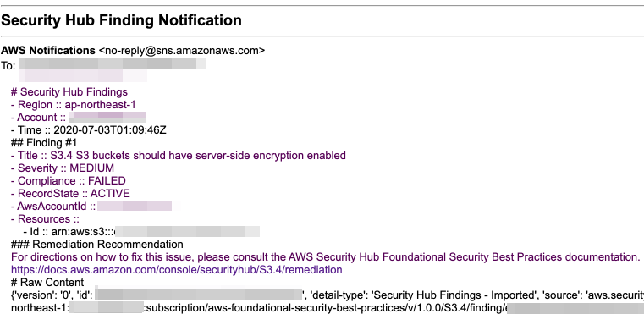Click the RecordState ACTIVE line
644x314 pixels.
pyautogui.click(x=70, y=193)
